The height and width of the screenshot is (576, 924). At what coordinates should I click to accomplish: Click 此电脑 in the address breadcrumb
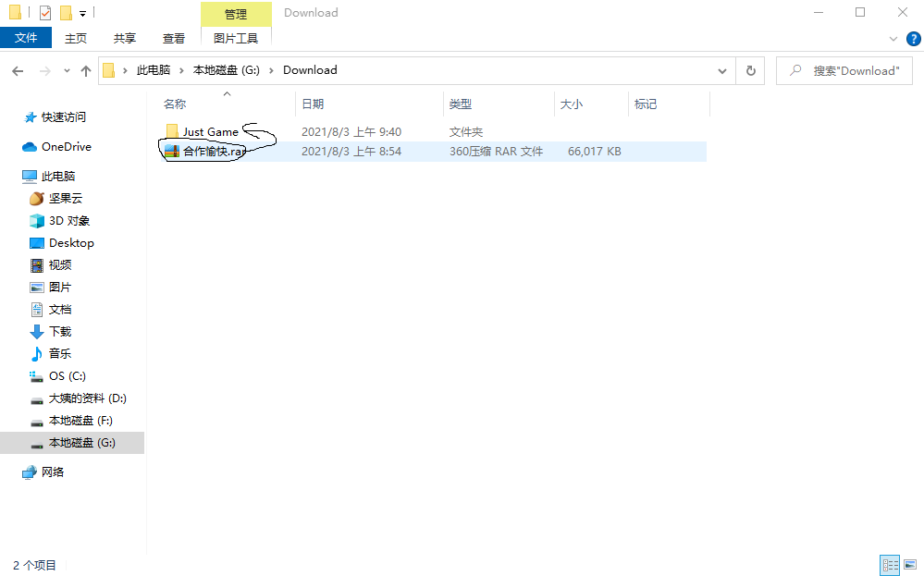pos(154,70)
